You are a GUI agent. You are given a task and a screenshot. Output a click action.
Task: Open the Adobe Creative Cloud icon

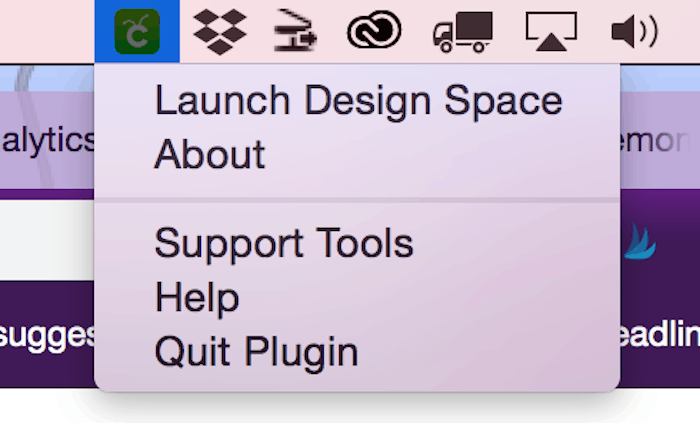coord(374,30)
